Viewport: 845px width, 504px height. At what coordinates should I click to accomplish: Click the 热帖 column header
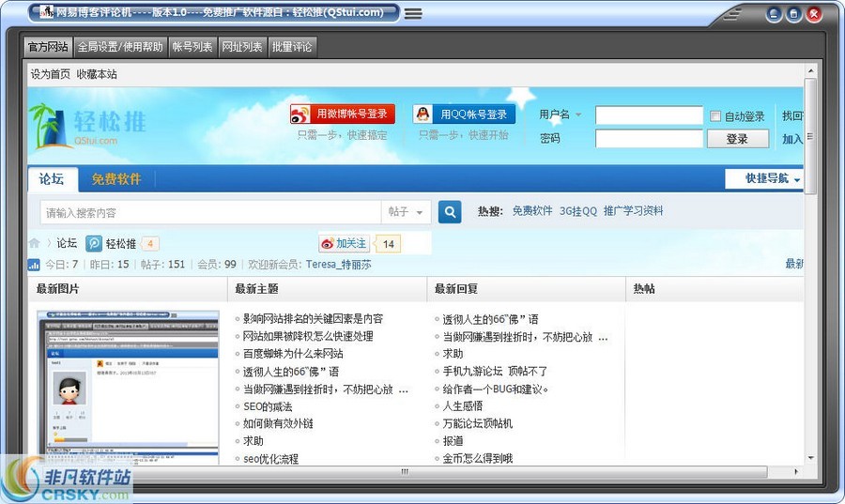click(x=644, y=289)
